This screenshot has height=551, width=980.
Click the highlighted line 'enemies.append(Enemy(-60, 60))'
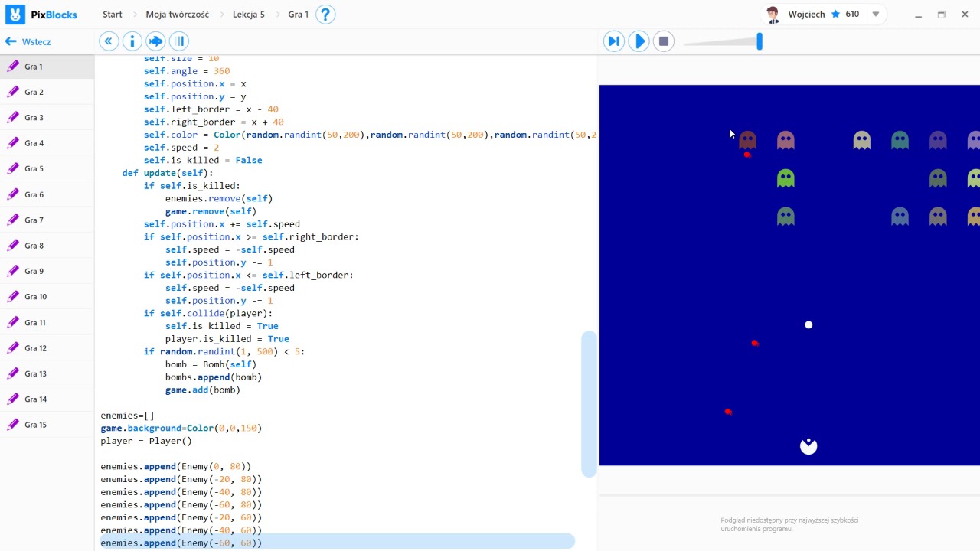181,543
